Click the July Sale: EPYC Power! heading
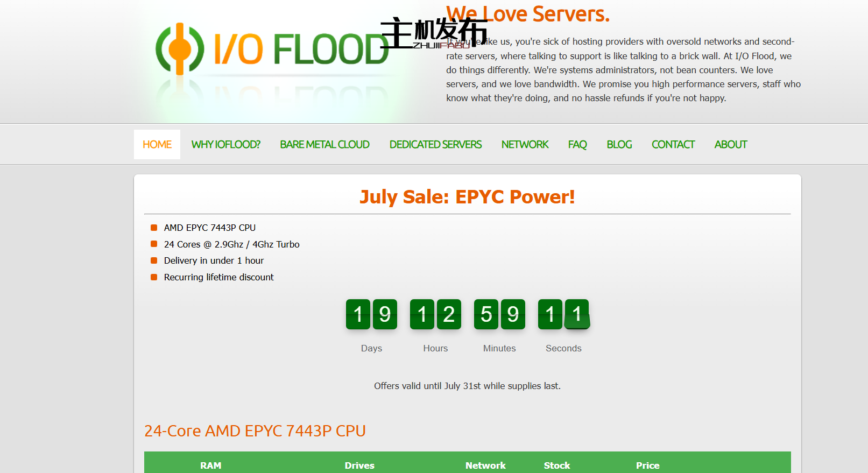Screen dimensions: 868x473 coord(467,197)
